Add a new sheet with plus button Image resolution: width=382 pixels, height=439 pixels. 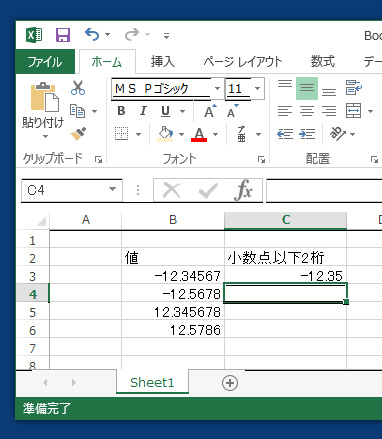(x=230, y=383)
